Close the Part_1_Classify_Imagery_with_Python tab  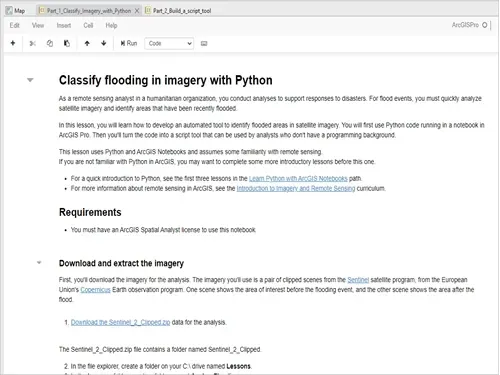pyautogui.click(x=137, y=11)
